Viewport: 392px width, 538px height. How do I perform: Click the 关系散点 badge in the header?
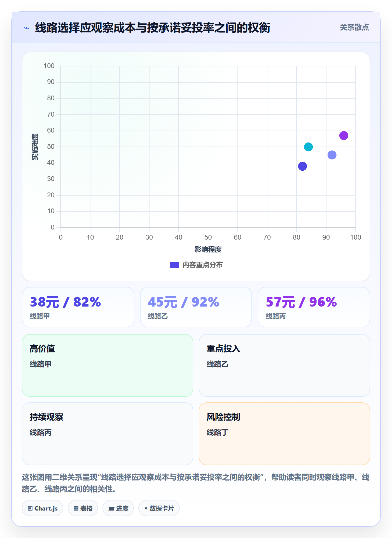pos(354,27)
